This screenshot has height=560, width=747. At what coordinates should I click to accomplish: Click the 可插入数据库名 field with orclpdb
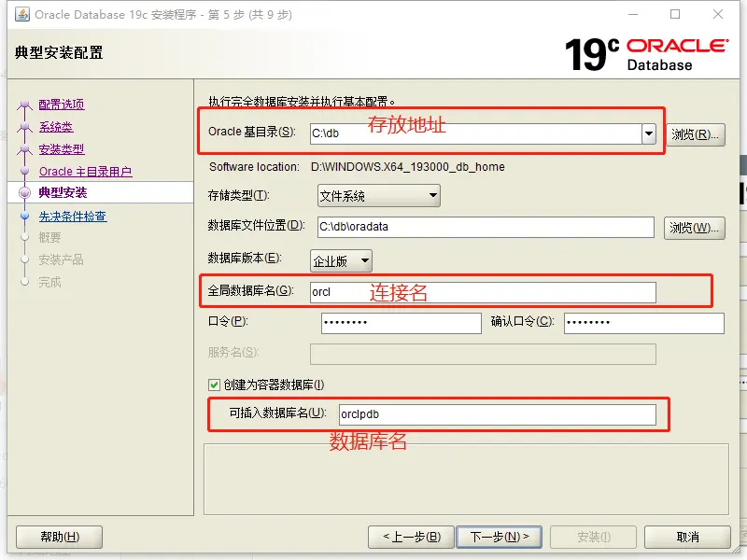pyautogui.click(x=498, y=414)
